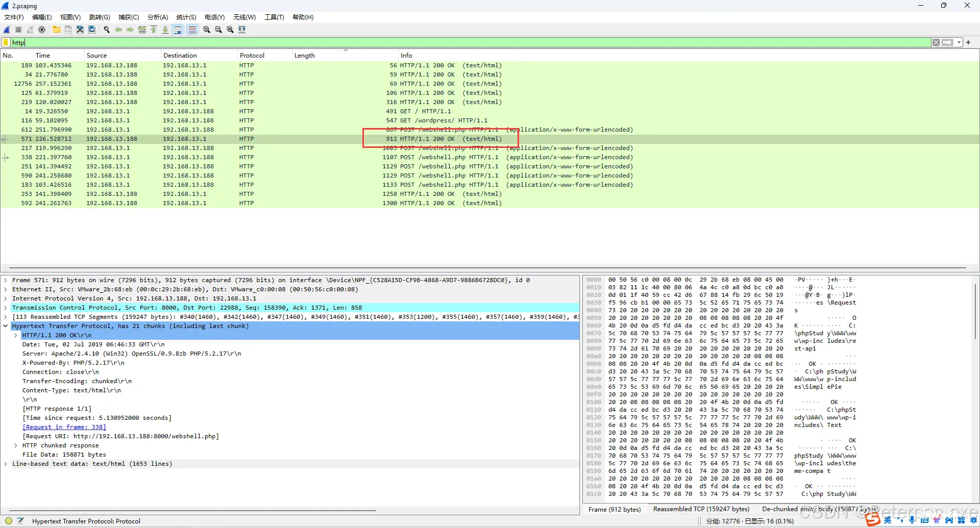Sort packets by the Info column
Image resolution: width=980 pixels, height=528 pixels.
689,56
